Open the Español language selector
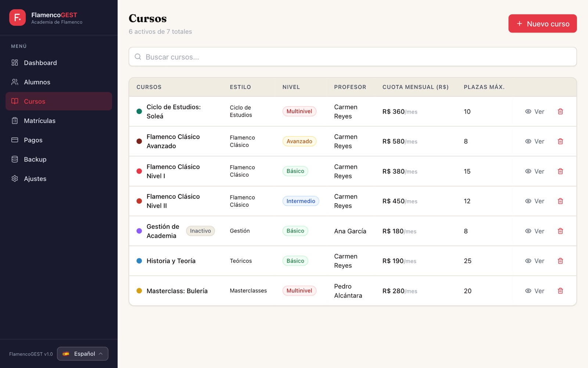The width and height of the screenshot is (588, 368). tap(83, 354)
